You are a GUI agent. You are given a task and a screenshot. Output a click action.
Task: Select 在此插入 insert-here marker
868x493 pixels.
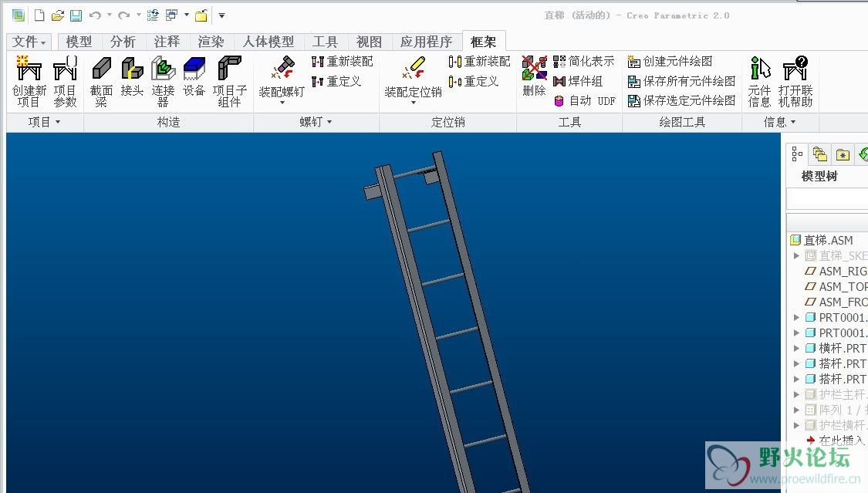click(x=836, y=441)
